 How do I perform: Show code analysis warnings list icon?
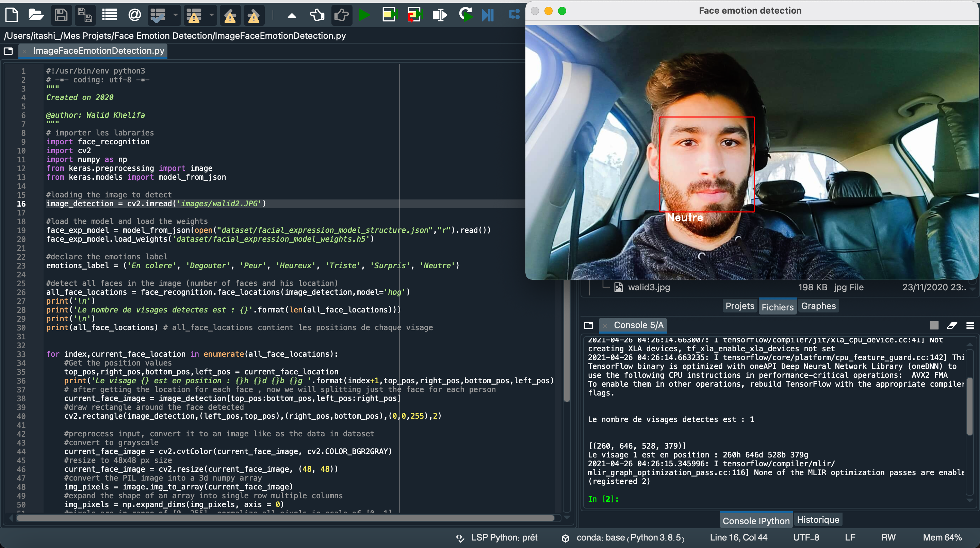click(194, 15)
